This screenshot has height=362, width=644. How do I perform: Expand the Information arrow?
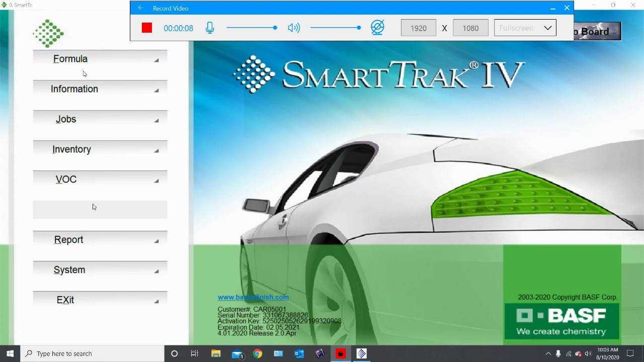click(x=156, y=90)
